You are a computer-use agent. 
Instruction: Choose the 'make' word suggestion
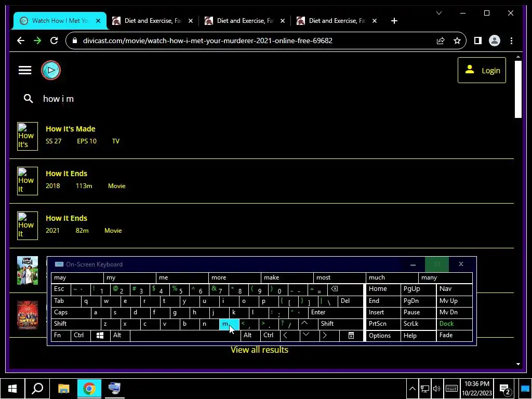tap(287, 277)
